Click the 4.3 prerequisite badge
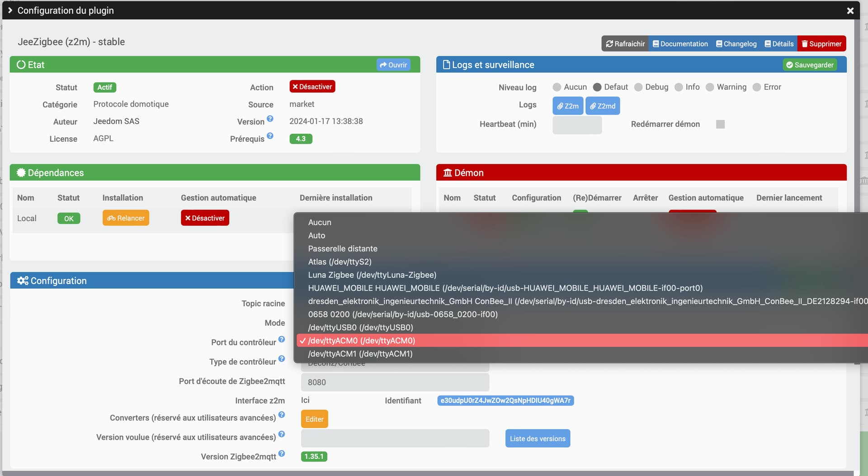This screenshot has width=868, height=476. coord(301,139)
